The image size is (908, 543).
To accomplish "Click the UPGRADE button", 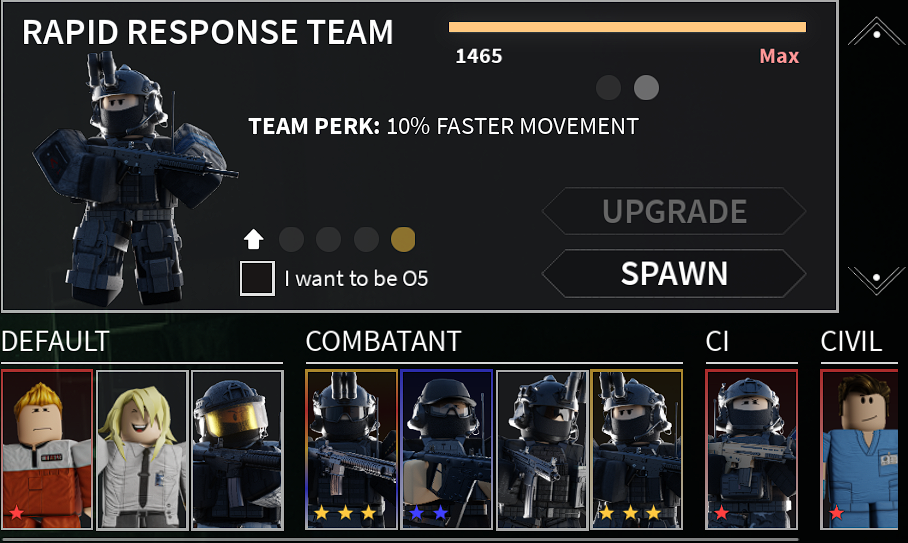I will [673, 211].
